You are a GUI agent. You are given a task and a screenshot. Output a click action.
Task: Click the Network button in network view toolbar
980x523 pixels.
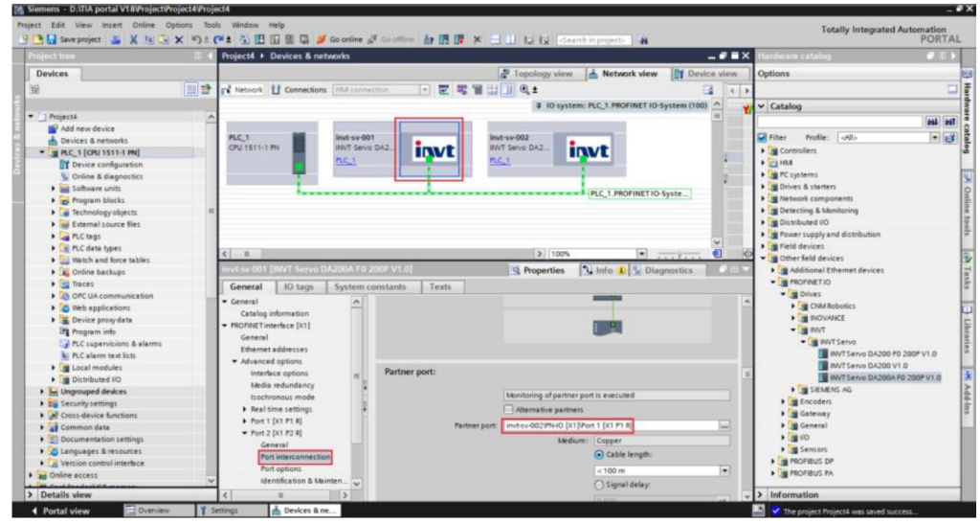(242, 90)
